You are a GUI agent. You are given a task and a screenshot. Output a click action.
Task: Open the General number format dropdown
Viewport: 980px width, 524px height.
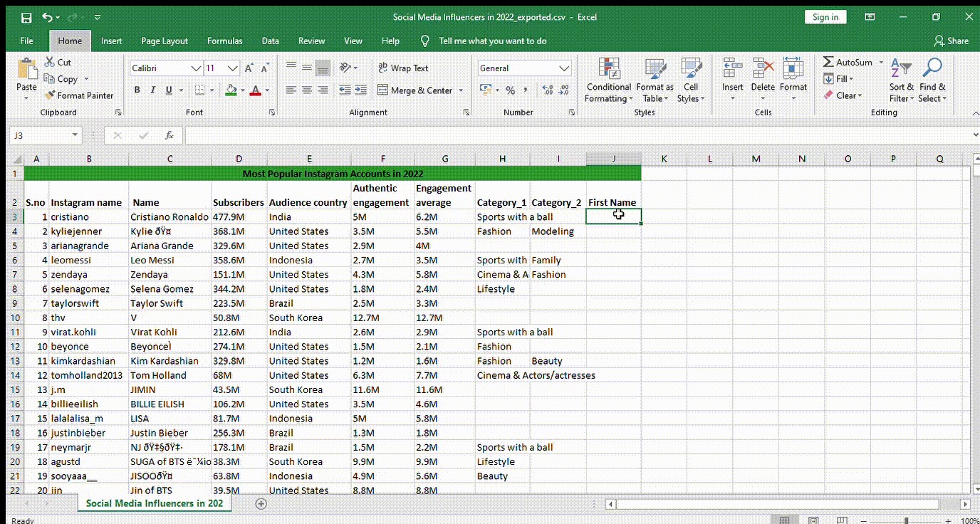(x=564, y=68)
